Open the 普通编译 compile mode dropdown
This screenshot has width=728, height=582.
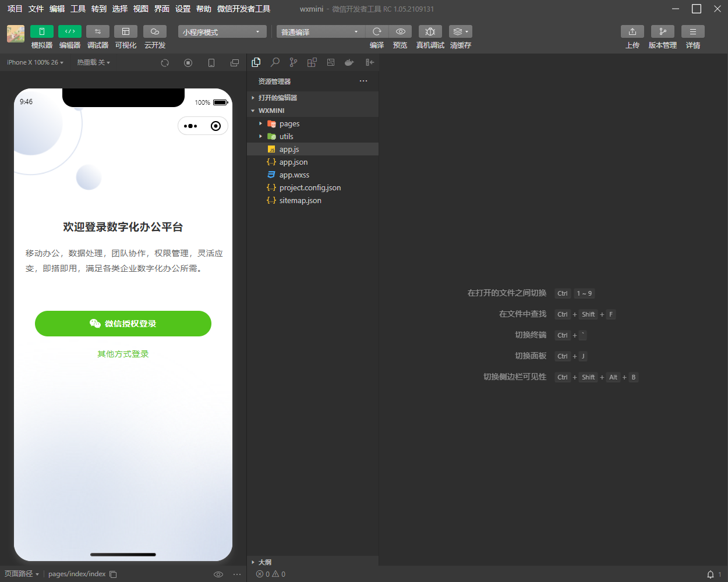click(x=320, y=32)
